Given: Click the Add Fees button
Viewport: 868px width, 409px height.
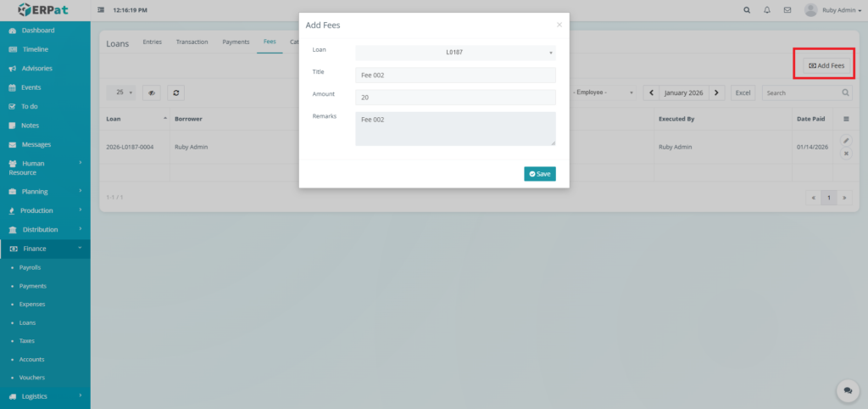Looking at the screenshot, I should pyautogui.click(x=826, y=65).
